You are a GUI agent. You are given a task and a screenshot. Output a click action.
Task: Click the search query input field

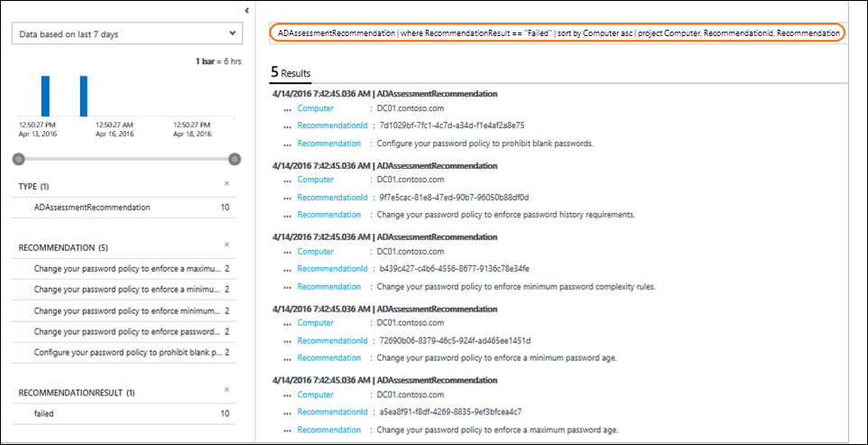558,32
